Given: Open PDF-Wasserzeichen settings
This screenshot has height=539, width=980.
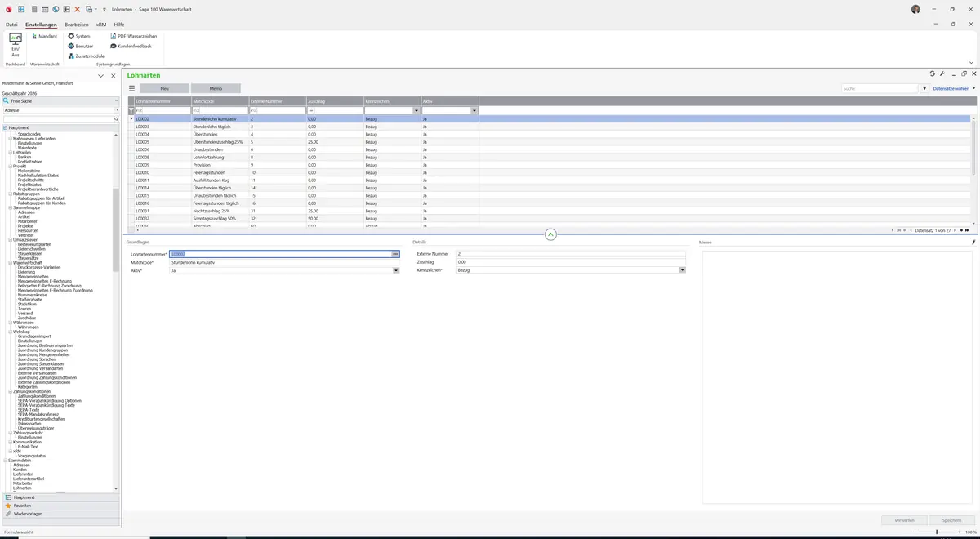Looking at the screenshot, I should tap(133, 36).
